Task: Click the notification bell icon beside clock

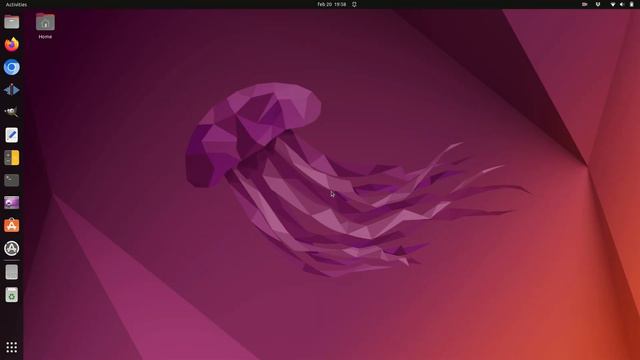Action: [354, 4]
